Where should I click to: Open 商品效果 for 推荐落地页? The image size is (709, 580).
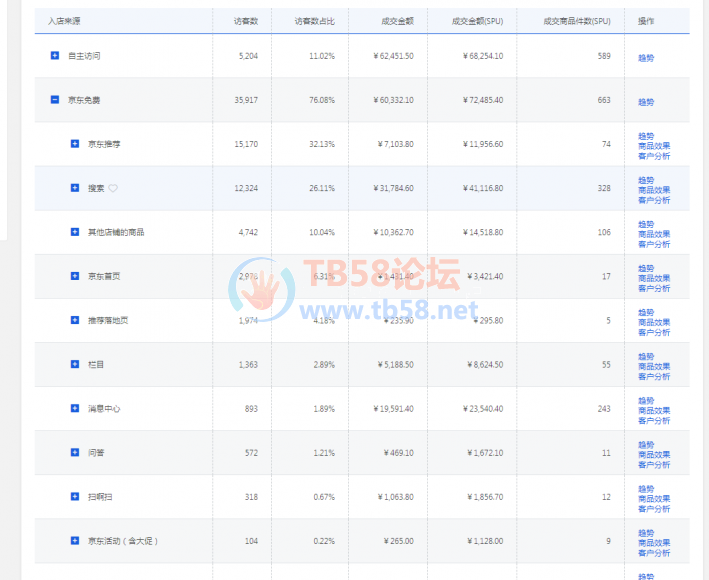pos(654,322)
